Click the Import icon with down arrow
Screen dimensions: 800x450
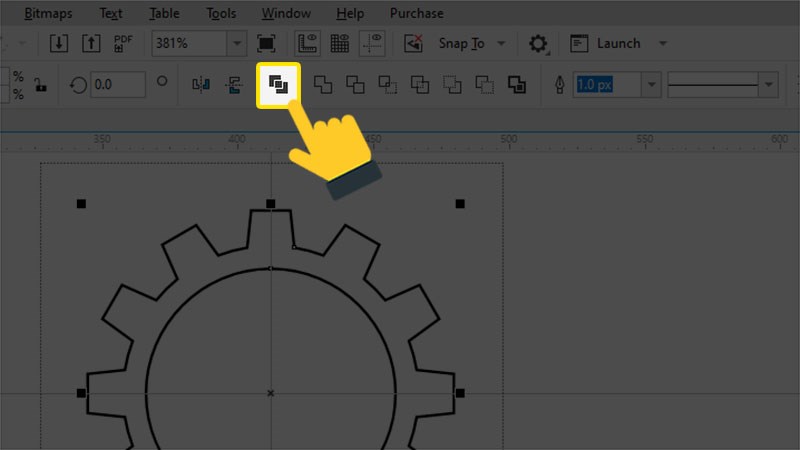click(59, 44)
